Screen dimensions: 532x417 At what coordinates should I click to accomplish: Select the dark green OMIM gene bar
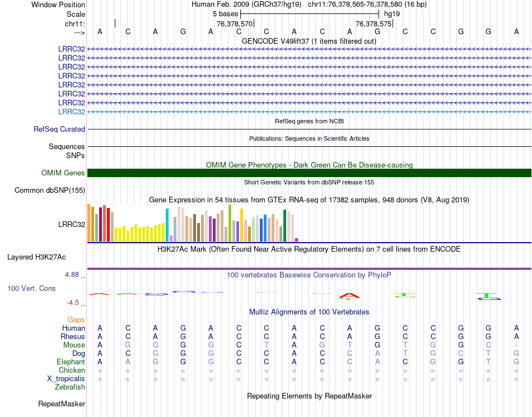point(309,173)
